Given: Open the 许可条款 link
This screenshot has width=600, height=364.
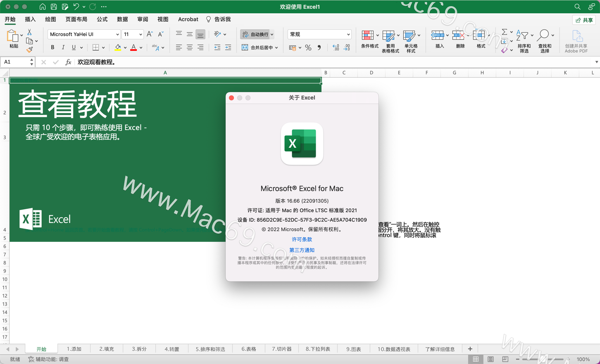Looking at the screenshot, I should click(x=302, y=239).
